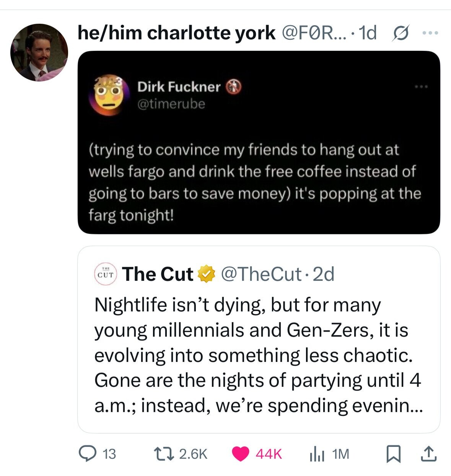Click The Cut gold verified badge
Screen dimensions: 451x476
206,274
